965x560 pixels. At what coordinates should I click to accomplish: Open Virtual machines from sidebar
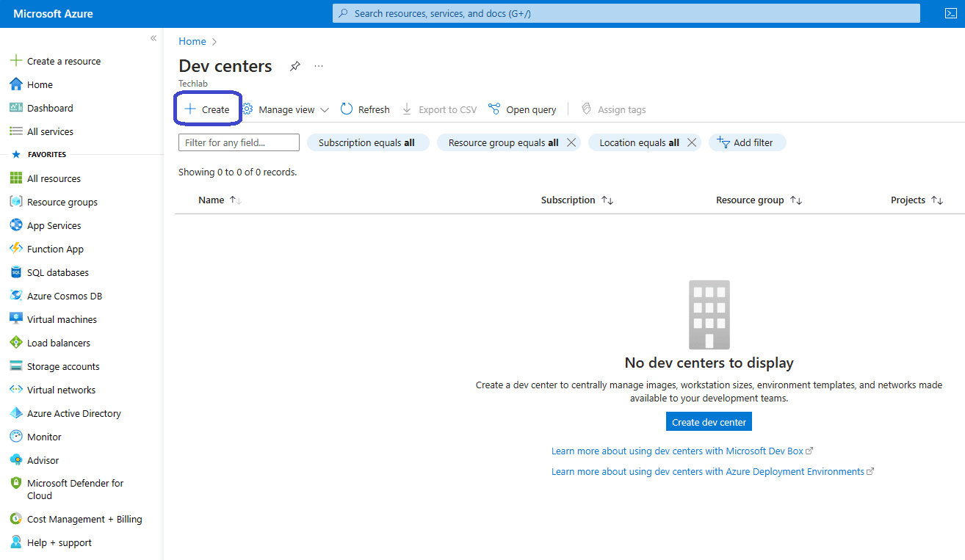coord(62,319)
